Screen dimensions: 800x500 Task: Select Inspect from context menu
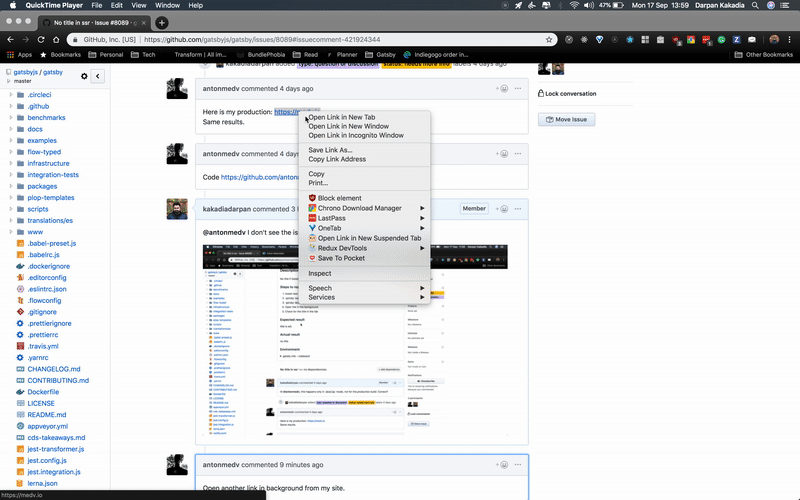[365, 273]
